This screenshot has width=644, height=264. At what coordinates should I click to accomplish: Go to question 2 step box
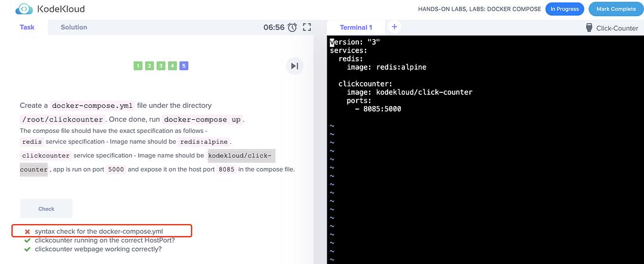(x=149, y=66)
